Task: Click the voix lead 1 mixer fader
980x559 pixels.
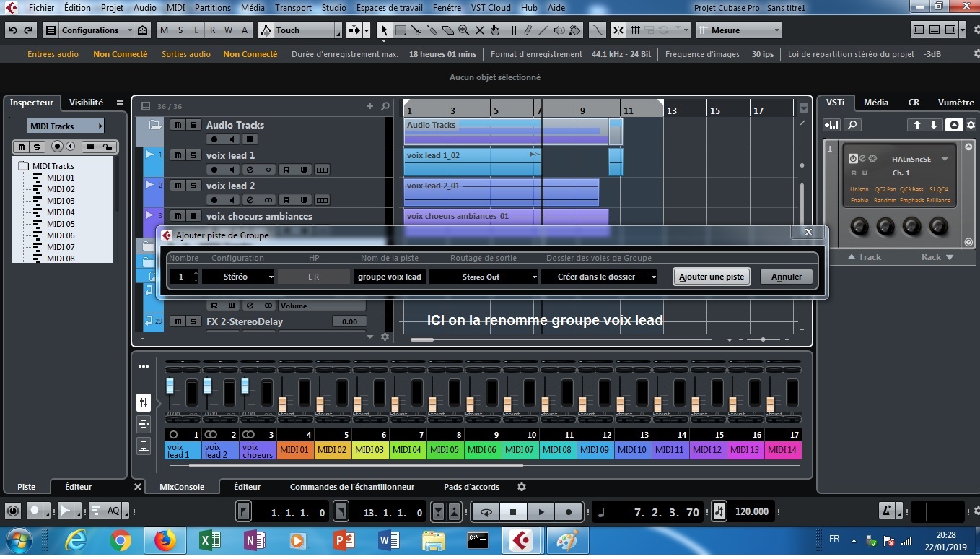Action: 170,385
